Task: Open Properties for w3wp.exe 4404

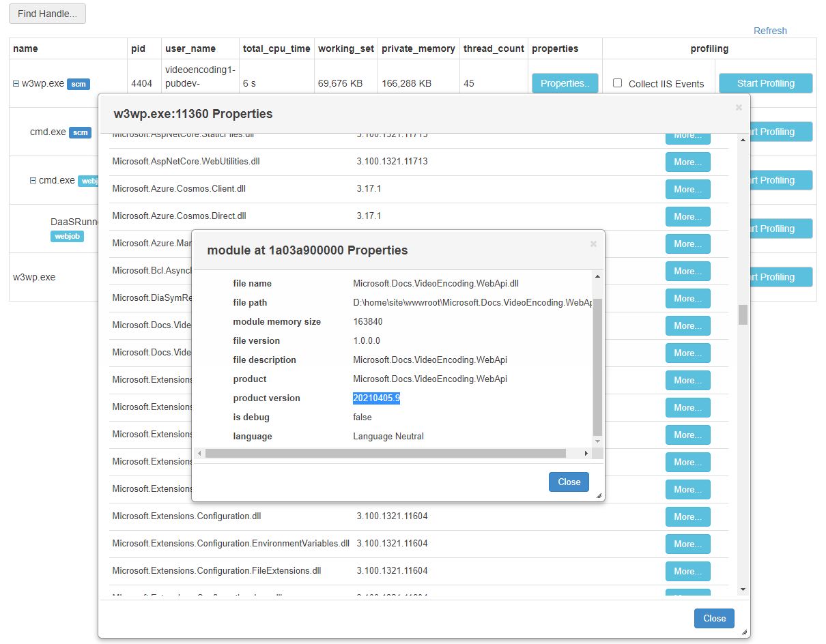Action: click(565, 83)
